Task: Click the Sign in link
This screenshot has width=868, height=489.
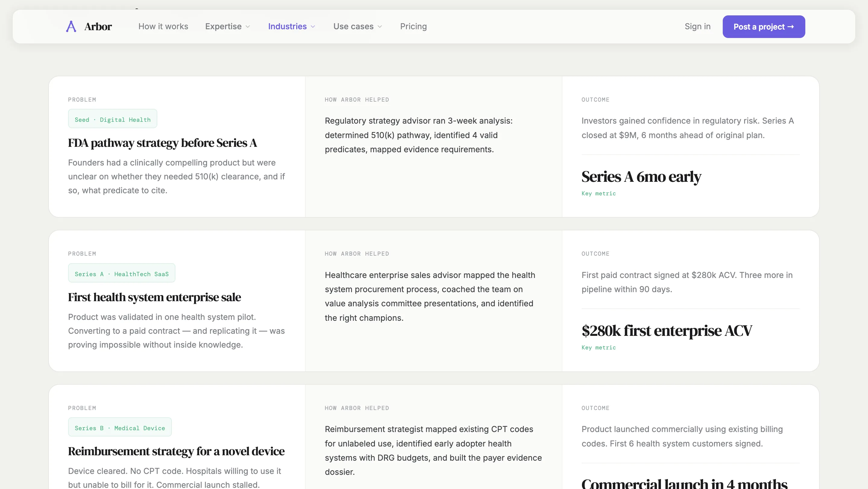Action: click(x=697, y=26)
